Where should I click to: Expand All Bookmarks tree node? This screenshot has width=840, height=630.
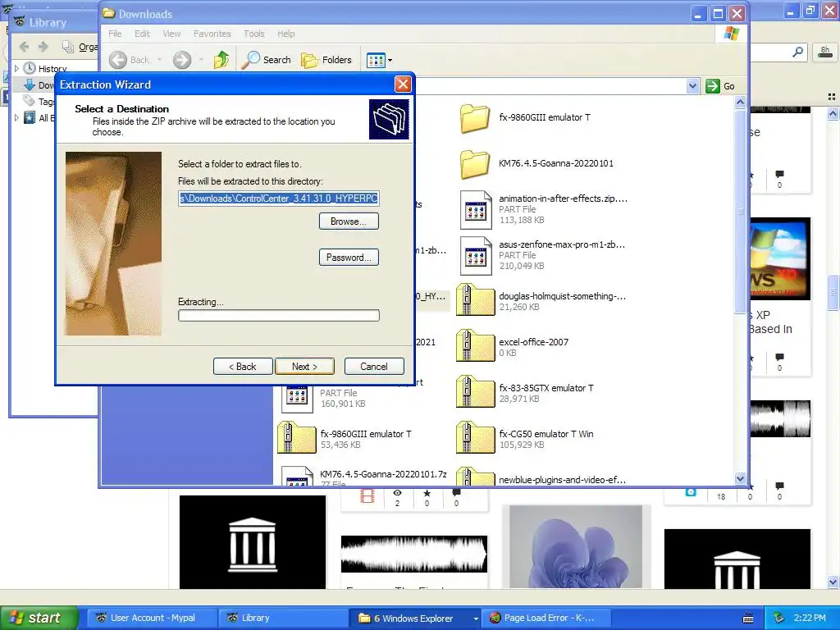coord(16,117)
